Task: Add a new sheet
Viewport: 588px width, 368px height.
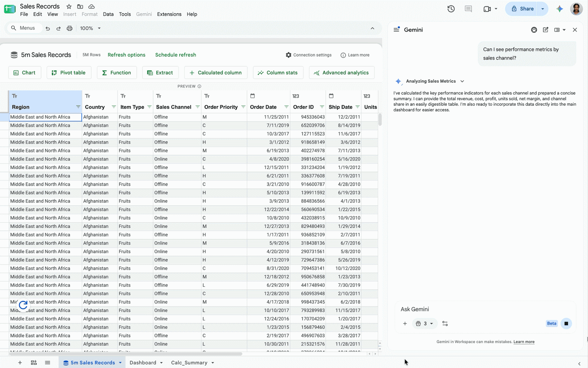Action: point(20,362)
